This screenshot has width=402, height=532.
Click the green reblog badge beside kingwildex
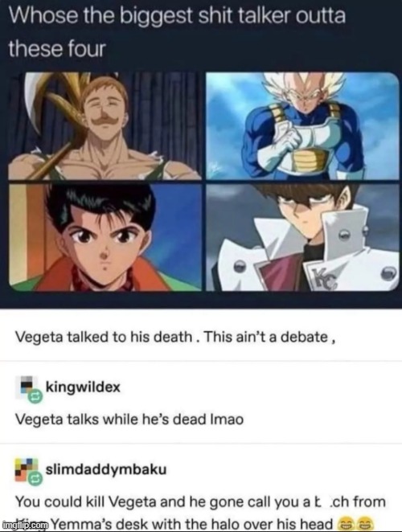[35, 395]
